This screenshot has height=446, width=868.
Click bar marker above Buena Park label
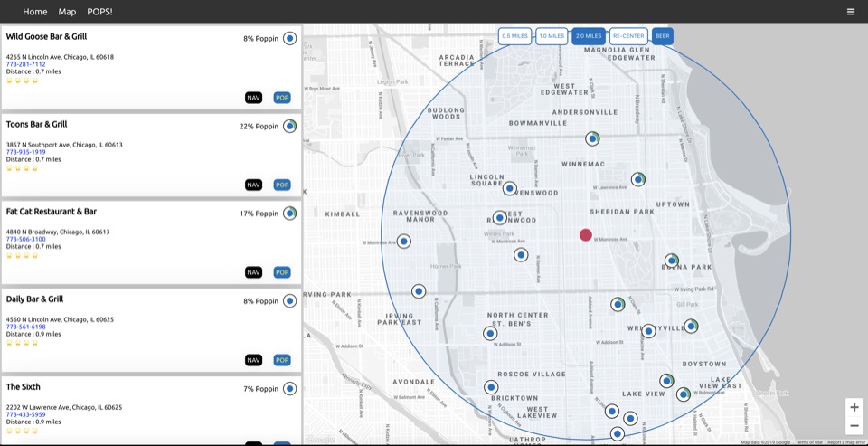click(672, 260)
